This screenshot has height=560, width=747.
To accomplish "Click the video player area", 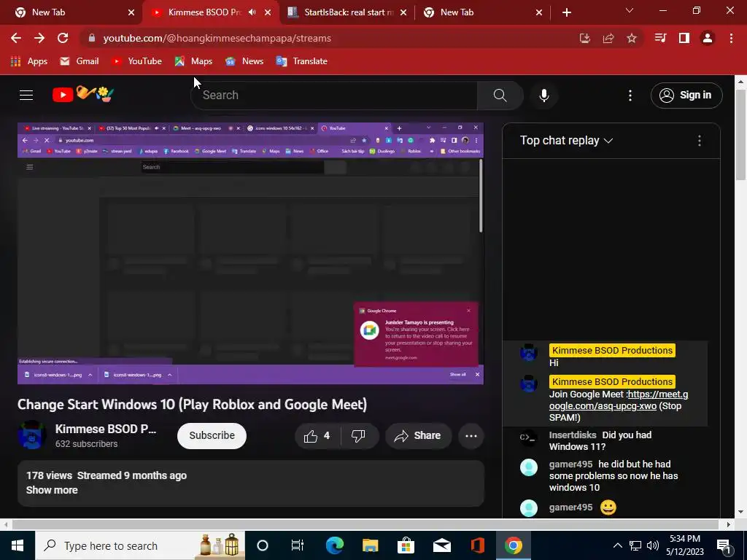I will pos(251,253).
